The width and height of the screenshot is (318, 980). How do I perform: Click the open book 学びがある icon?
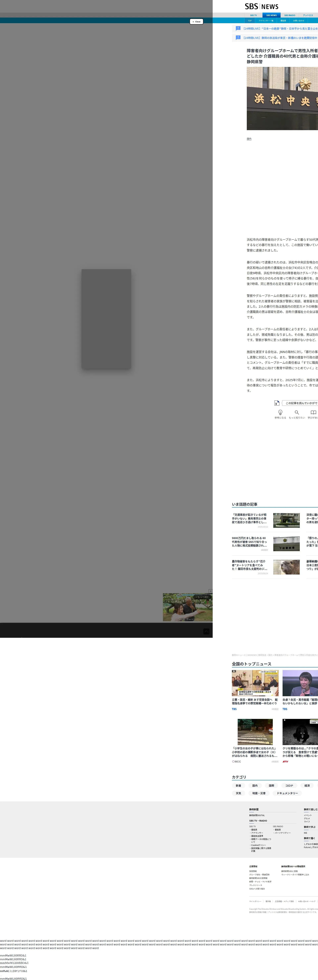point(313,412)
